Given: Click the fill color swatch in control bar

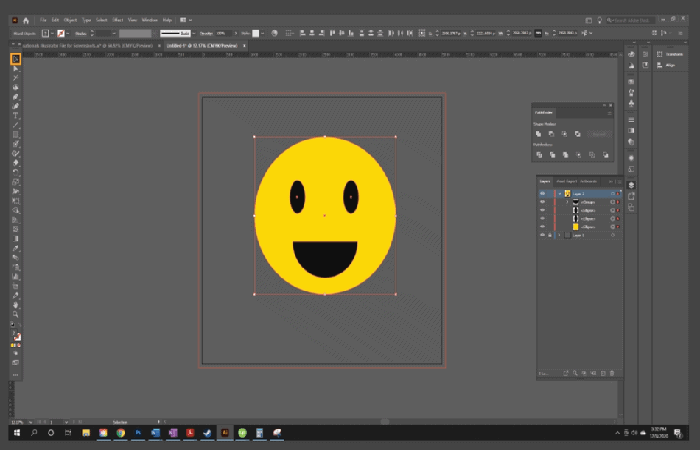Looking at the screenshot, I should [x=45, y=33].
